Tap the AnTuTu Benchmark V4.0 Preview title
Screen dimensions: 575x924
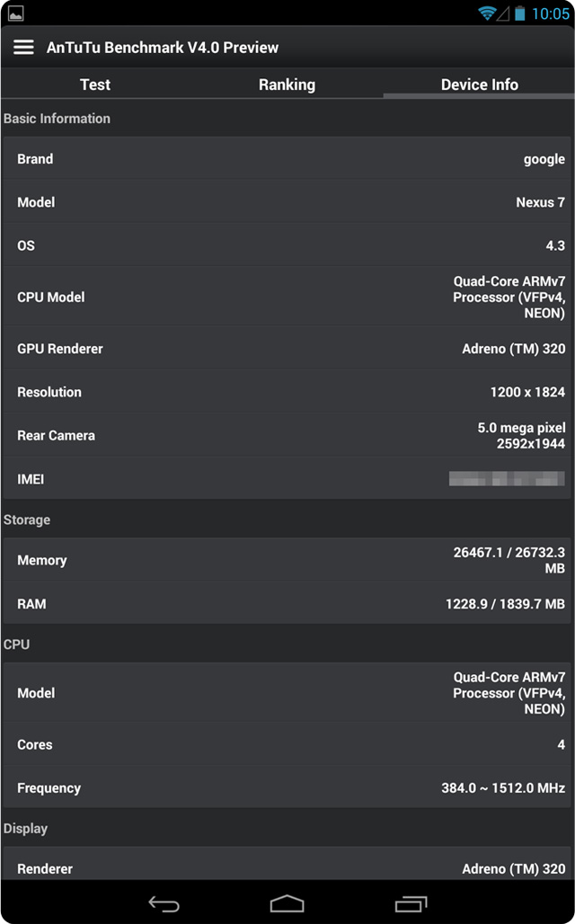pyautogui.click(x=163, y=47)
